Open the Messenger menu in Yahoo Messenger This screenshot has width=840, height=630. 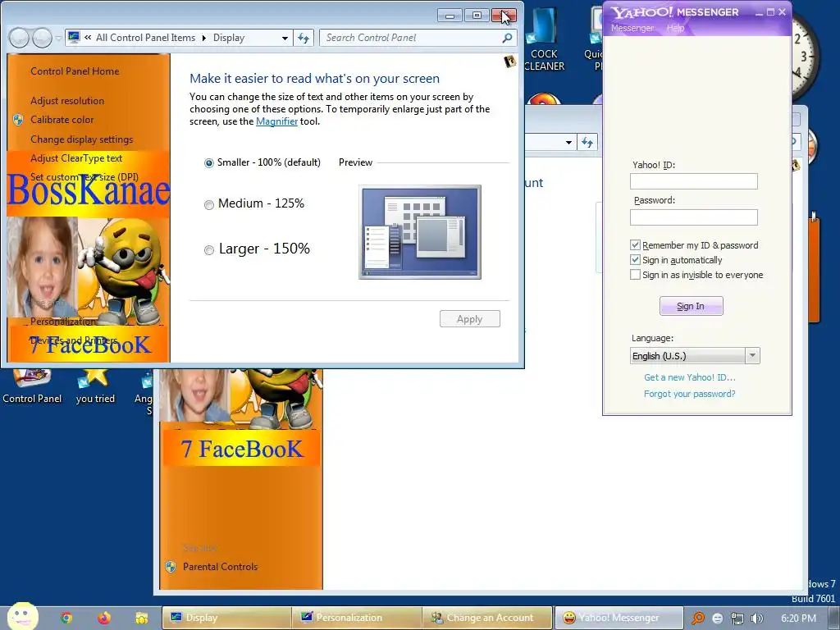pyautogui.click(x=632, y=28)
